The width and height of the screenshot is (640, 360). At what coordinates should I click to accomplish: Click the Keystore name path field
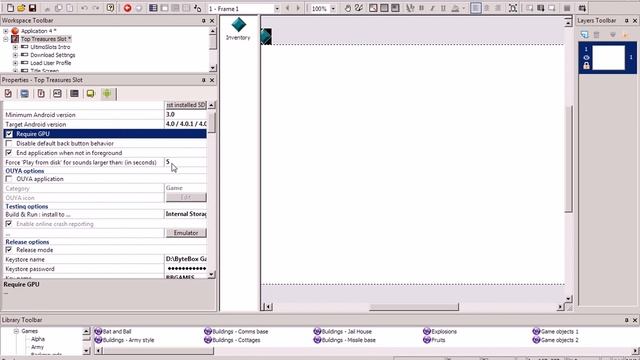pos(186,259)
